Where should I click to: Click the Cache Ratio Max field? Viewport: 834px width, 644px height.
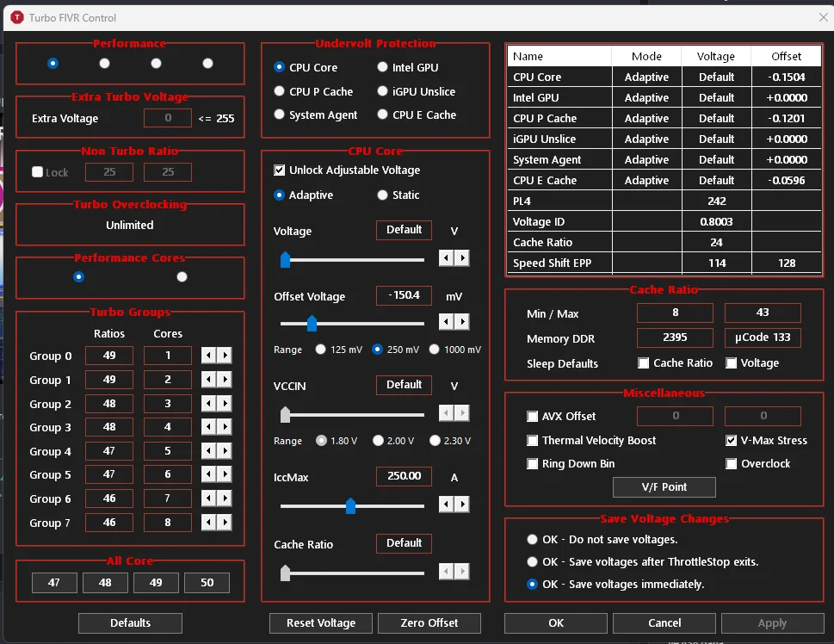[x=763, y=313]
